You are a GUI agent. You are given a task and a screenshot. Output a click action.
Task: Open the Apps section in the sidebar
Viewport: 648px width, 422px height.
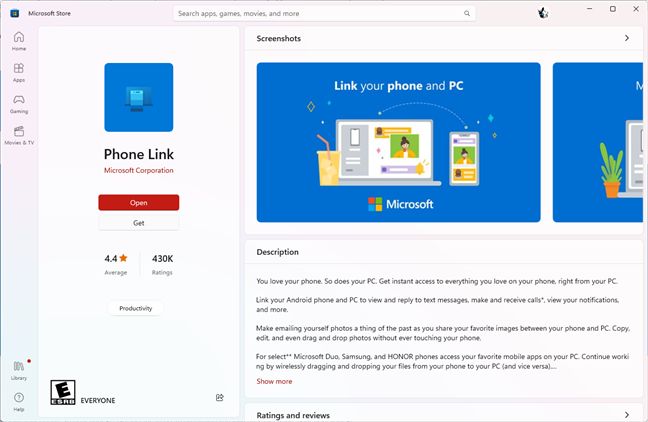pyautogui.click(x=19, y=73)
